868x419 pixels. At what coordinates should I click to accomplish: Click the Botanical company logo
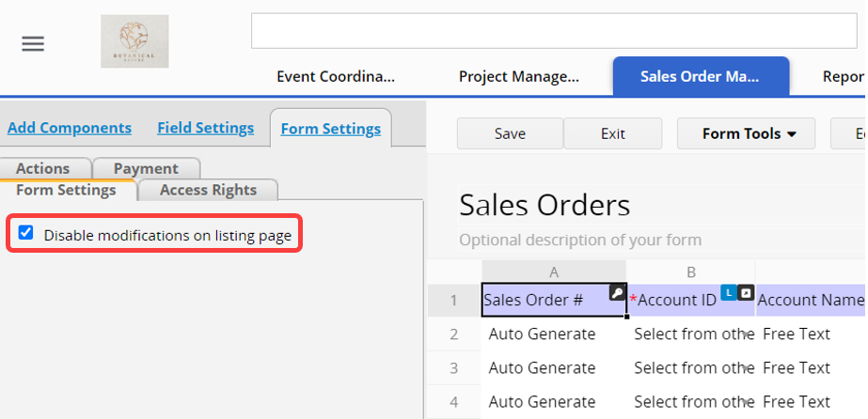(x=134, y=41)
